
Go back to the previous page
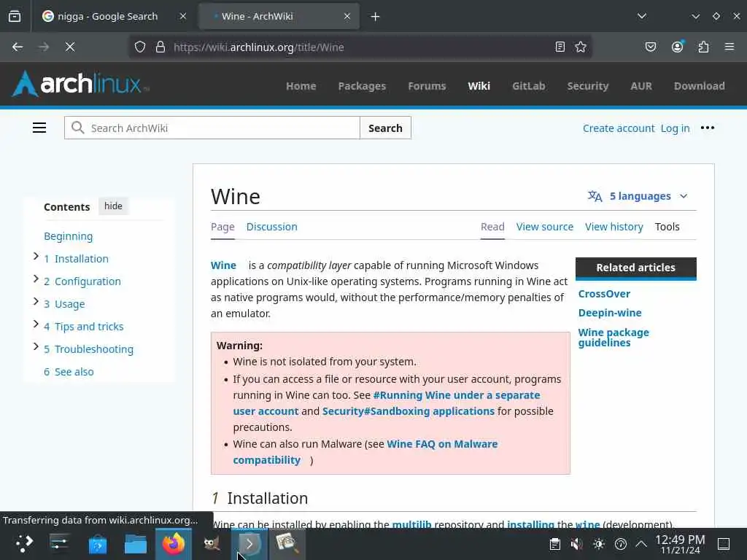pos(18,47)
